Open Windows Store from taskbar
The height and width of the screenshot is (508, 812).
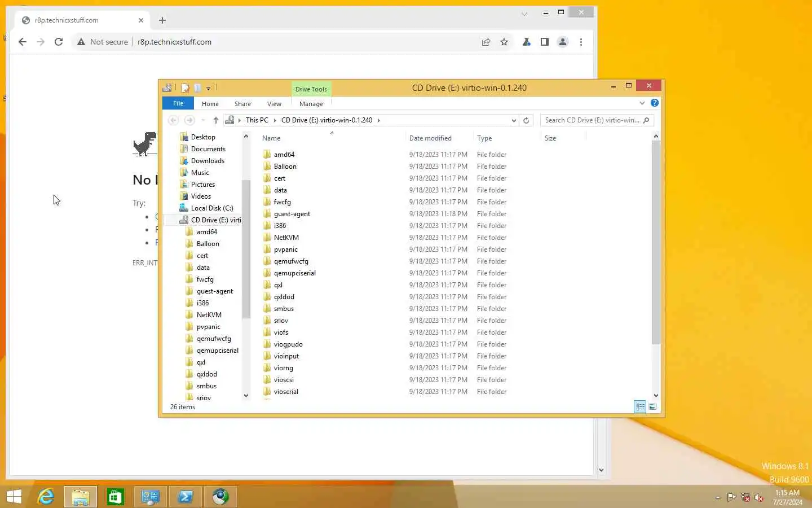pyautogui.click(x=116, y=497)
